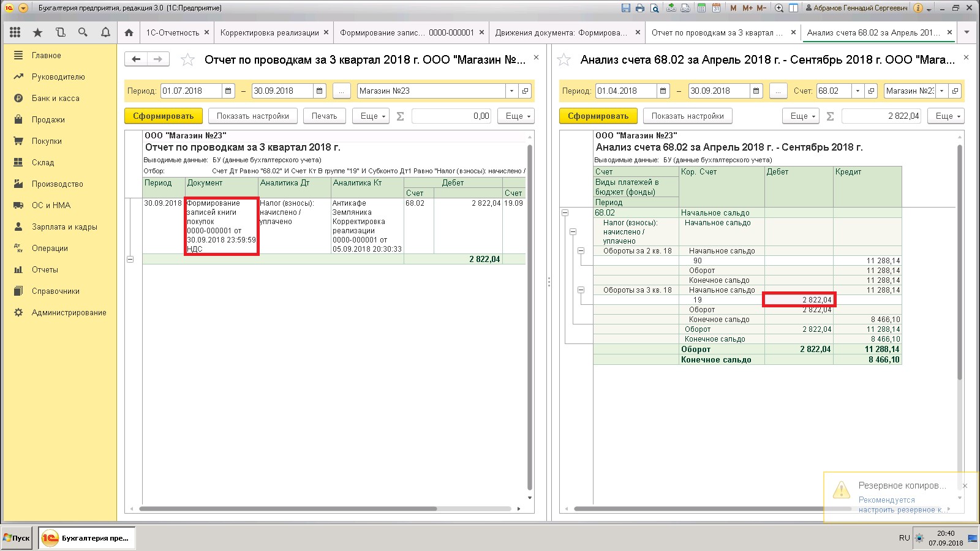Viewport: 980px width, 551px height.
Task: Click the Save diskette icon in title bar
Action: [625, 8]
